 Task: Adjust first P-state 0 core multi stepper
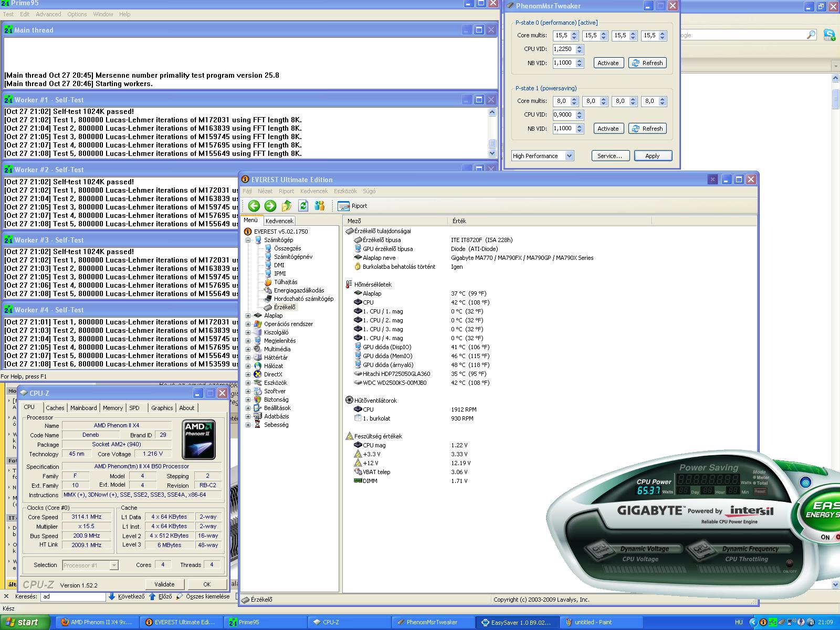click(574, 36)
